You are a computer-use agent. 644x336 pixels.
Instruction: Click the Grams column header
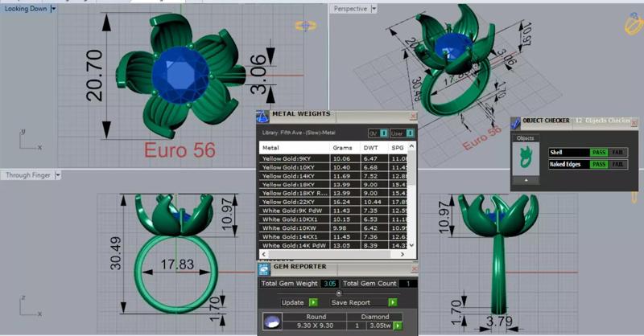[344, 148]
